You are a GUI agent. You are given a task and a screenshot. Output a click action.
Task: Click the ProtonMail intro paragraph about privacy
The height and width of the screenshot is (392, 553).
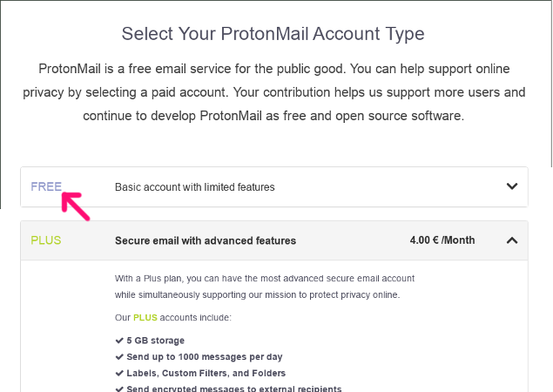point(273,91)
